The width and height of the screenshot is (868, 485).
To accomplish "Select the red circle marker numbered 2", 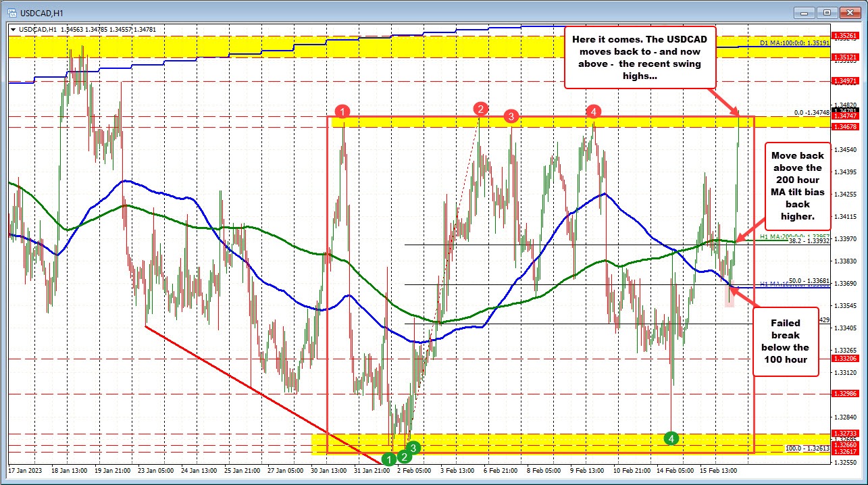I will [480, 108].
